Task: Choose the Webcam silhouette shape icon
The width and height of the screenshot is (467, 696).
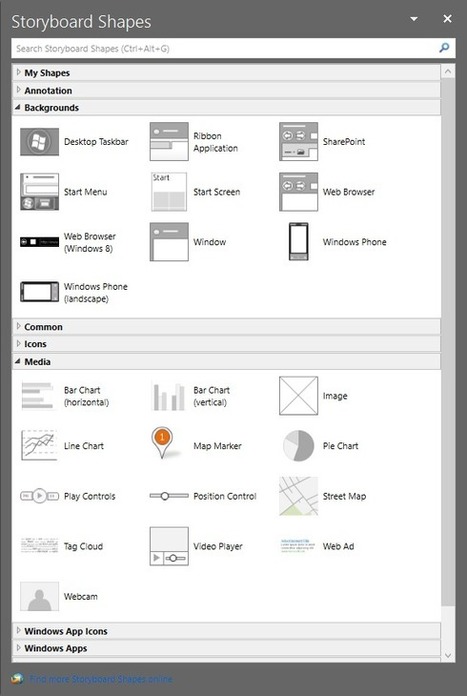Action: click(x=40, y=597)
